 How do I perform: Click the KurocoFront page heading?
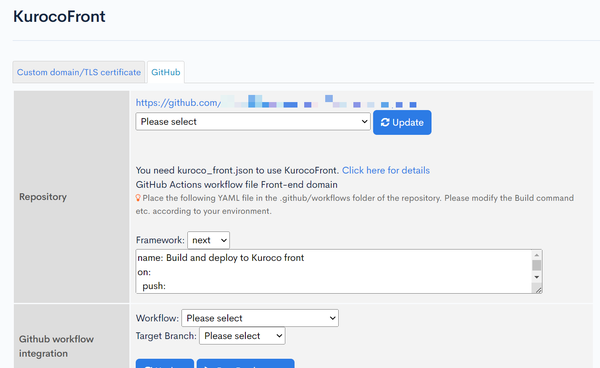tap(59, 16)
